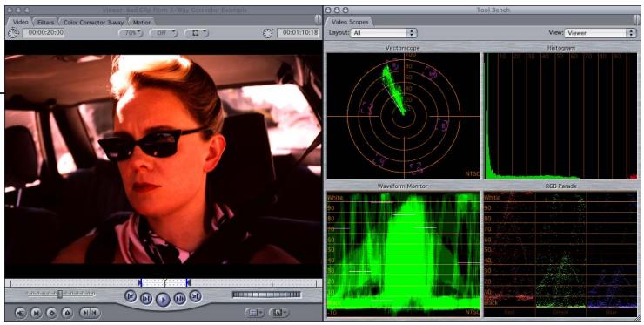644x325 pixels.
Task: Click the jog wheel control
Action: pyautogui.click(x=266, y=295)
